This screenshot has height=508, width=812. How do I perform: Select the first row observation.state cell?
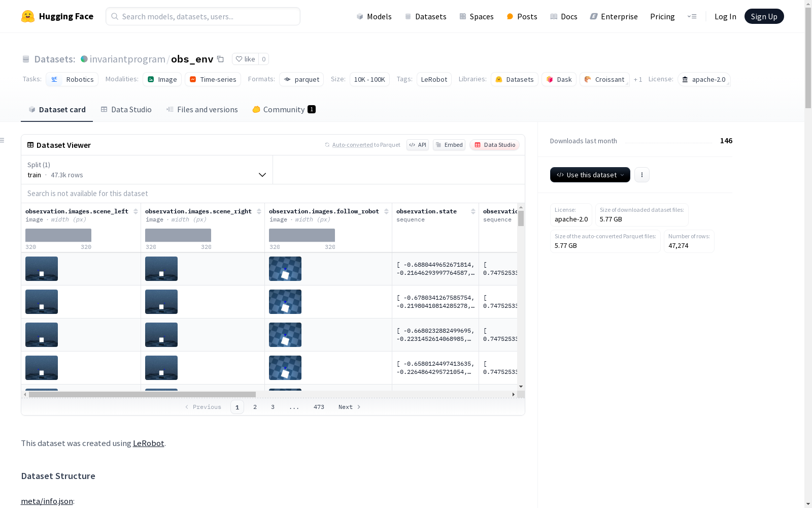[435, 269]
